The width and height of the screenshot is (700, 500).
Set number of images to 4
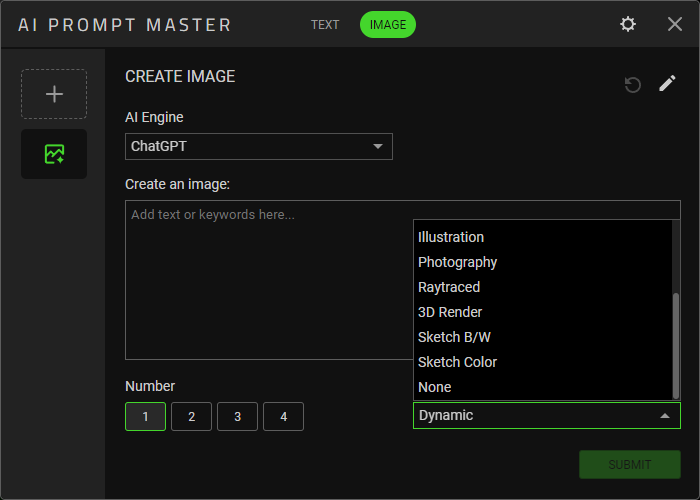(x=283, y=417)
